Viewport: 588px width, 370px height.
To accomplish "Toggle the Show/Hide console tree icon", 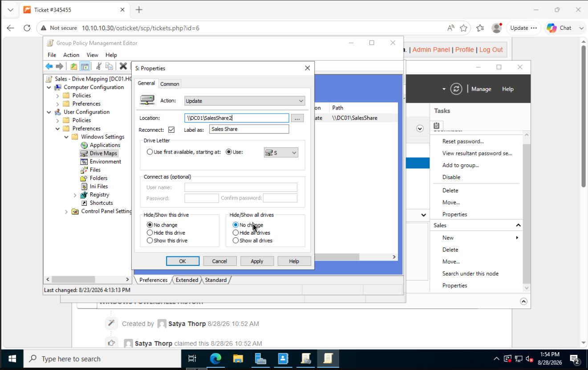I will click(85, 66).
